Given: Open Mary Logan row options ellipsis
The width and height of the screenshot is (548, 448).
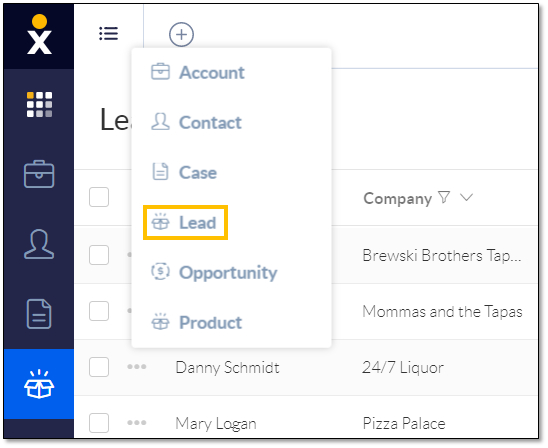Looking at the screenshot, I should point(137,423).
